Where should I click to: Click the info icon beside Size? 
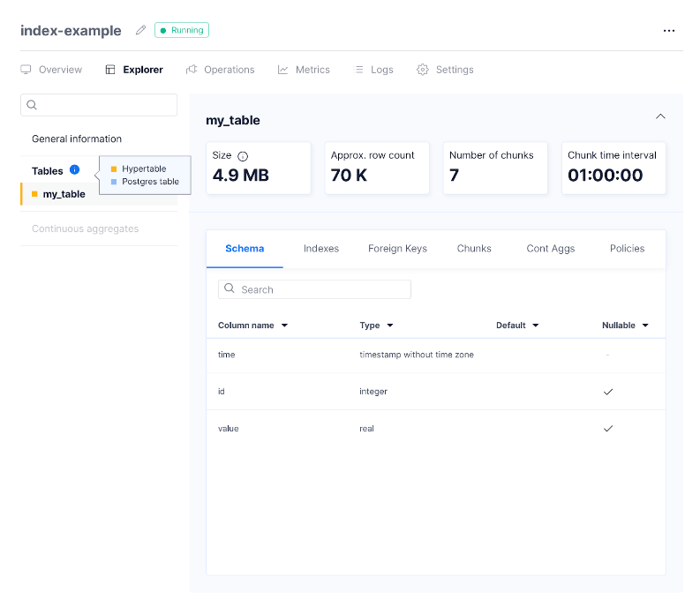click(x=243, y=156)
